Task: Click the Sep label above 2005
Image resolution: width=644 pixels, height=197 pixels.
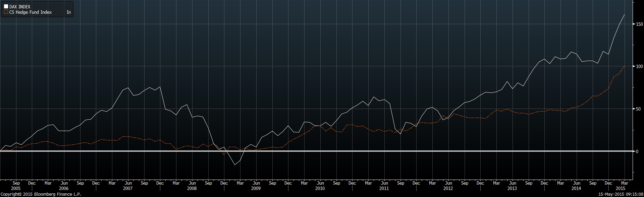Action: [16, 183]
